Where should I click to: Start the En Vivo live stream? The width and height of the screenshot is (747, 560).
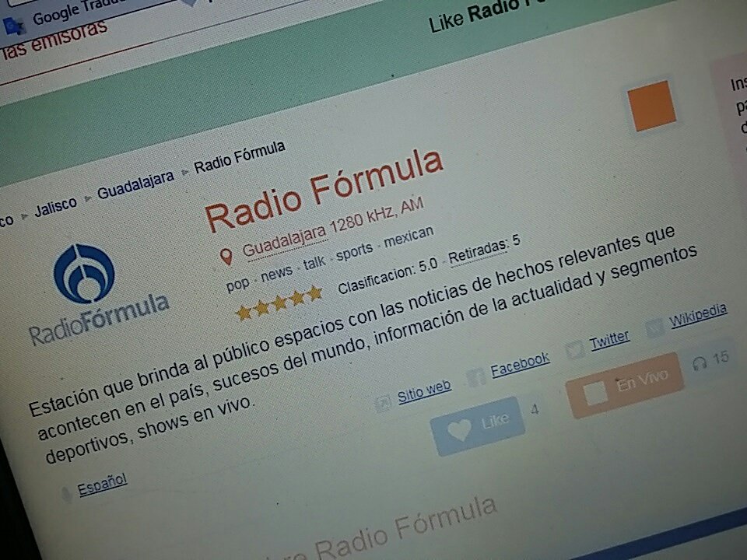point(625,385)
